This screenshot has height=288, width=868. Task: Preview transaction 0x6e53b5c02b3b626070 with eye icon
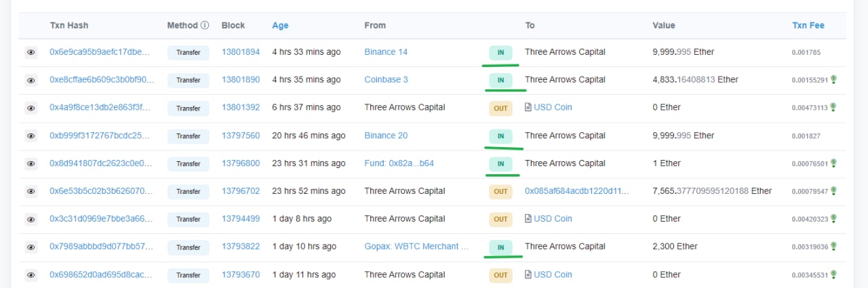31,192
